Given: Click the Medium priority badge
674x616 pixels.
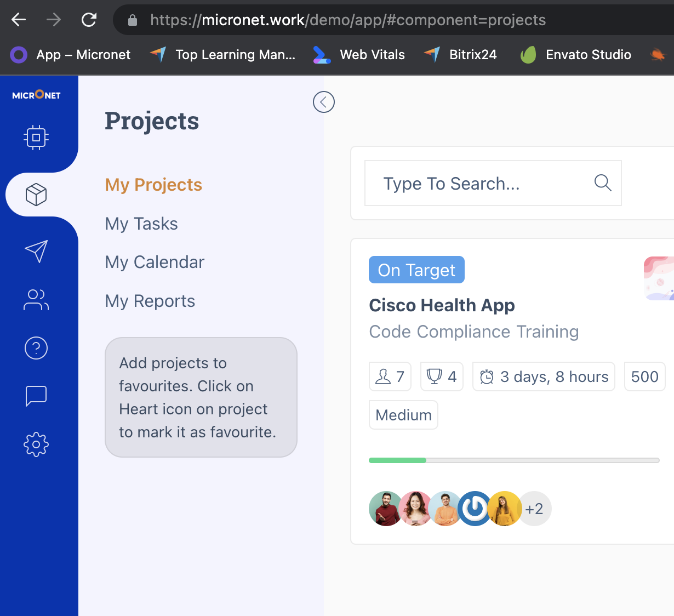Looking at the screenshot, I should pos(403,415).
